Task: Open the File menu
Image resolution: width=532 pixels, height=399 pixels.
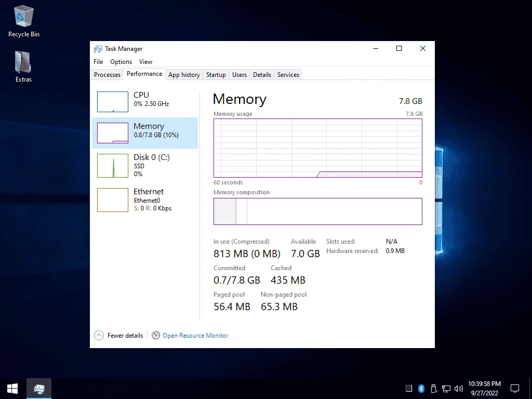Action: 98,62
